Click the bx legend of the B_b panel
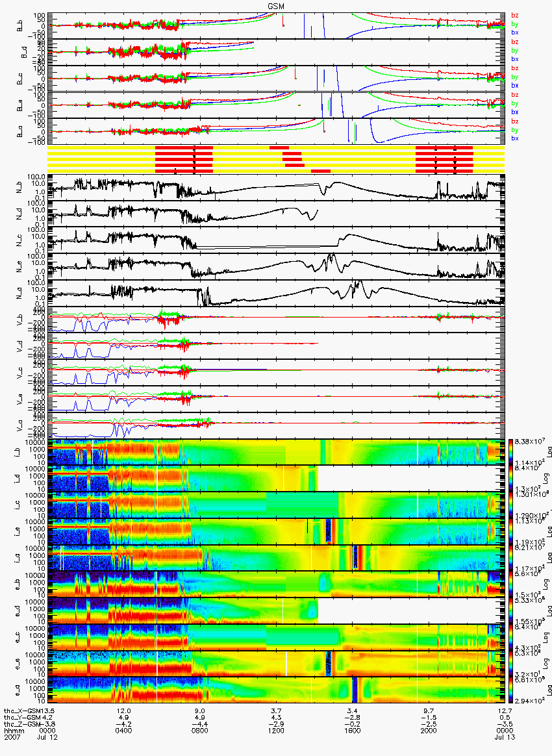Viewport: 552px width, 756px height. coord(515,32)
